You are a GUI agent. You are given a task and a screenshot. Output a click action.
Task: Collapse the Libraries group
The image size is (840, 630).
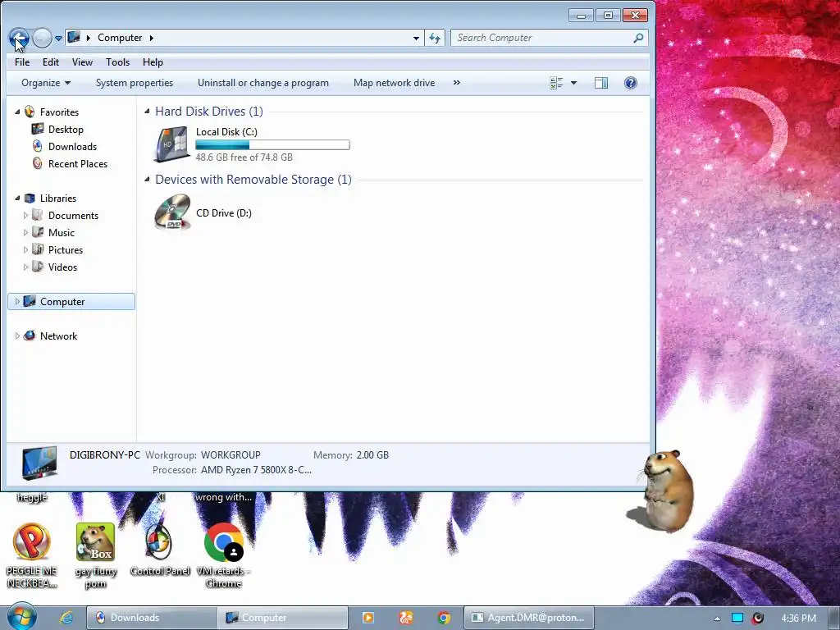coord(17,199)
